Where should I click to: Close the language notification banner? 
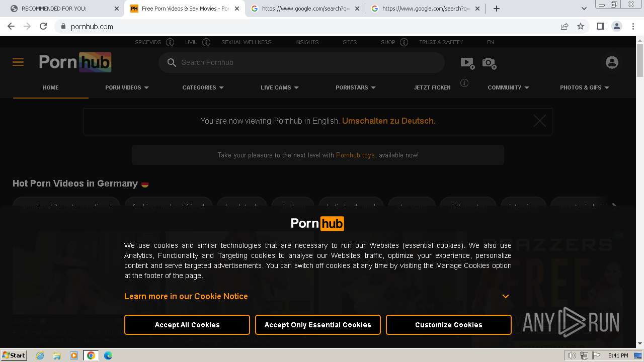pos(540,121)
